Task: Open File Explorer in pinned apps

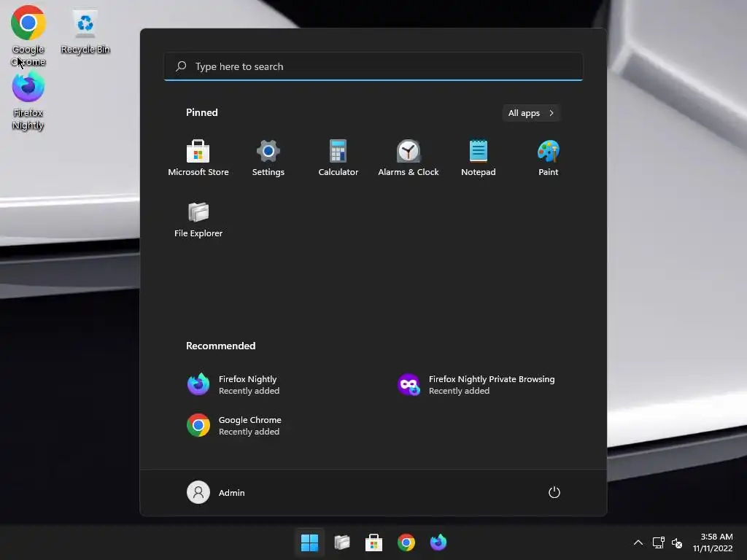Action: [198, 219]
